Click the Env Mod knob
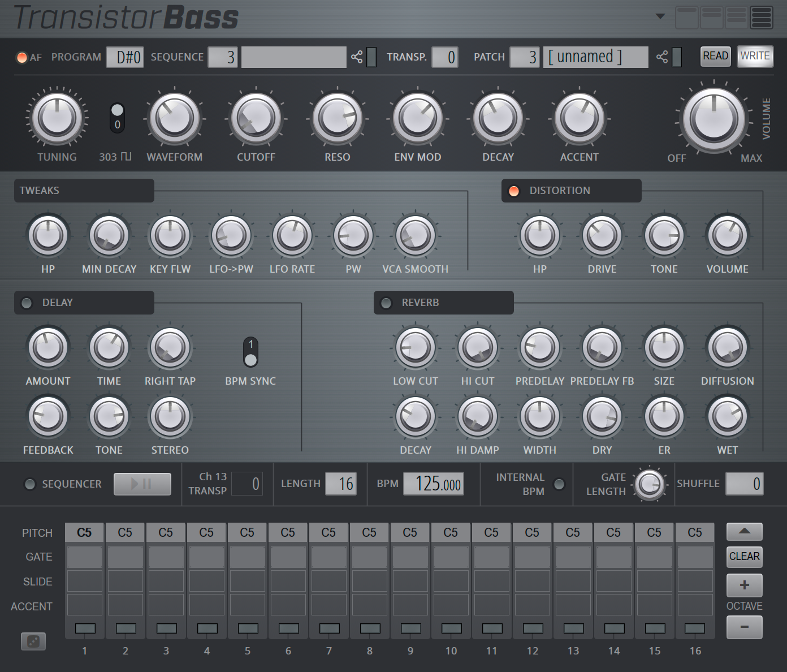Image resolution: width=787 pixels, height=672 pixels. pyautogui.click(x=418, y=118)
